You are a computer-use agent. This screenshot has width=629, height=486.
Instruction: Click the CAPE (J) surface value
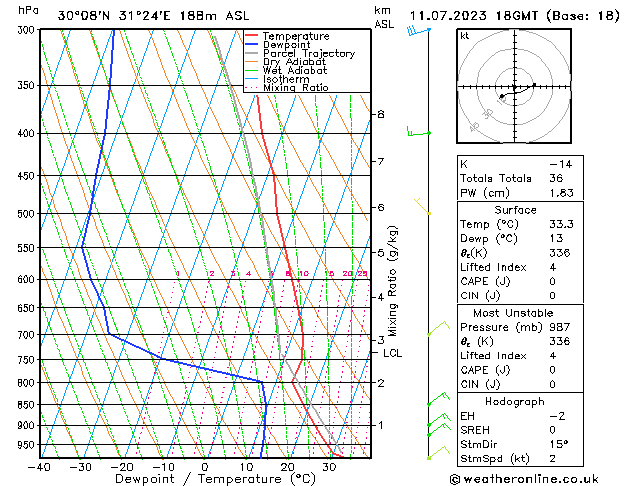552,281
